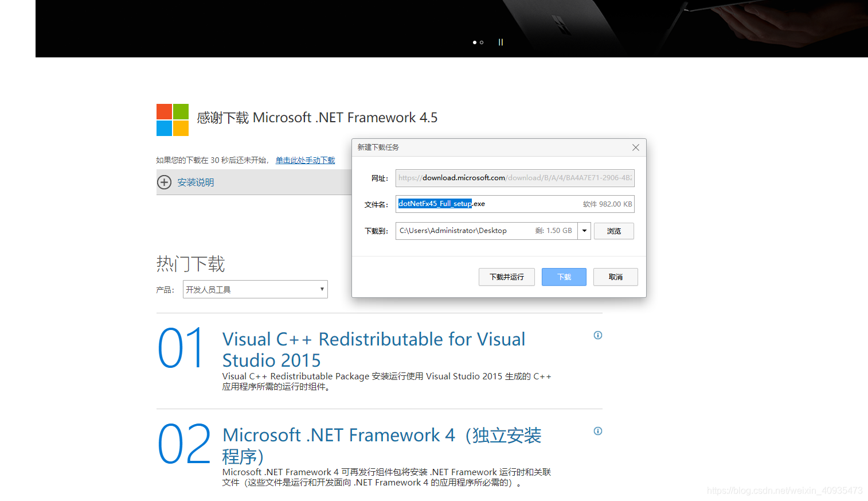Click the 热门下载 heading
Screen dimensions: 868x501
click(190, 264)
